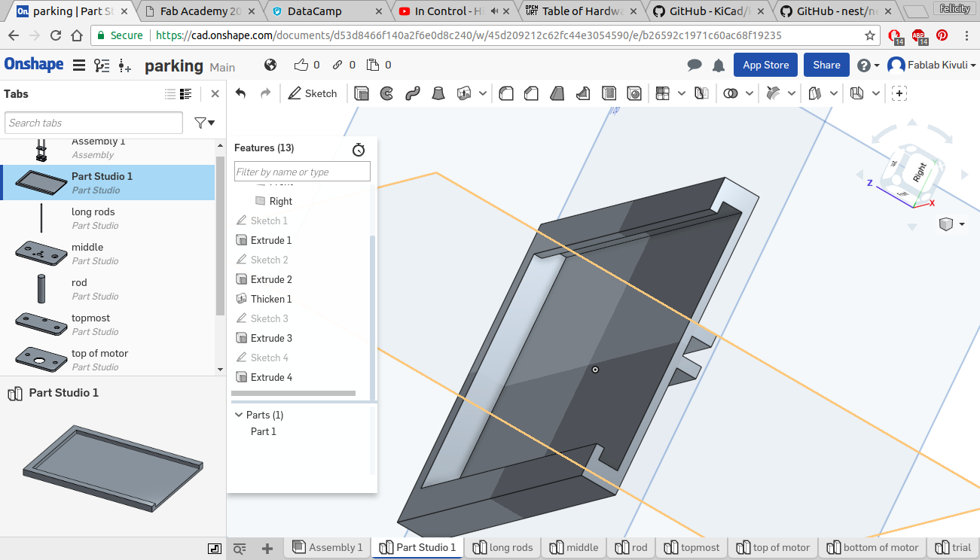Open the Assembly 1 bottom tab

328,547
